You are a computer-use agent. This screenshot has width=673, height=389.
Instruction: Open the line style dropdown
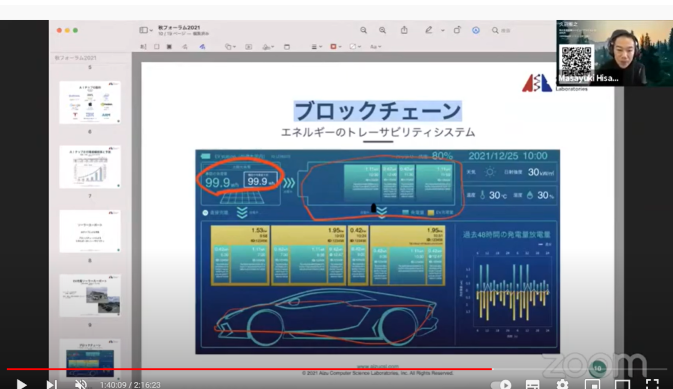(x=317, y=46)
